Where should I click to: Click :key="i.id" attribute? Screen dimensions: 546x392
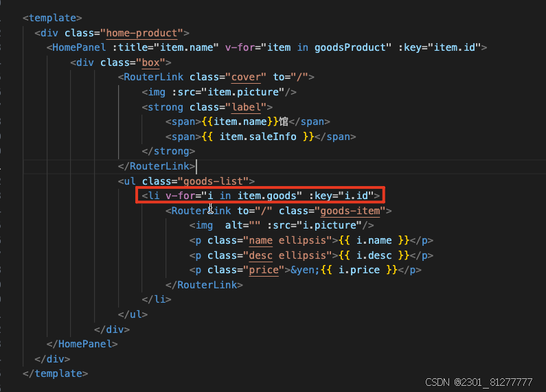click(x=341, y=196)
